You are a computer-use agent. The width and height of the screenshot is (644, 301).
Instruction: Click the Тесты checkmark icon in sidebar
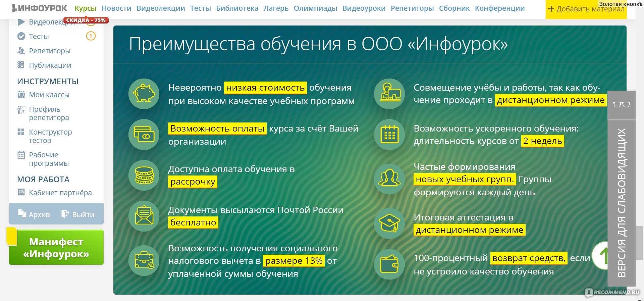click(x=21, y=36)
